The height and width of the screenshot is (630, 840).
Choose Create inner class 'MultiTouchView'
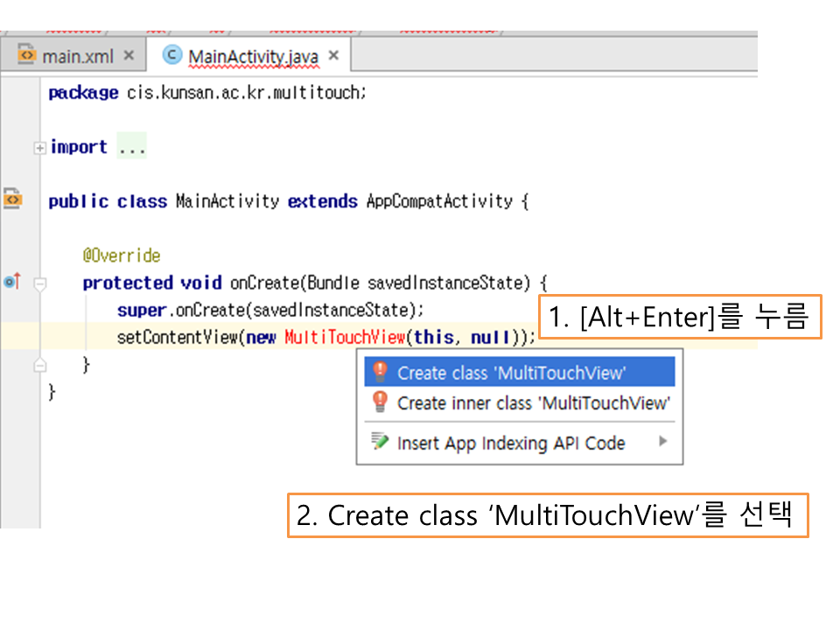tap(533, 403)
